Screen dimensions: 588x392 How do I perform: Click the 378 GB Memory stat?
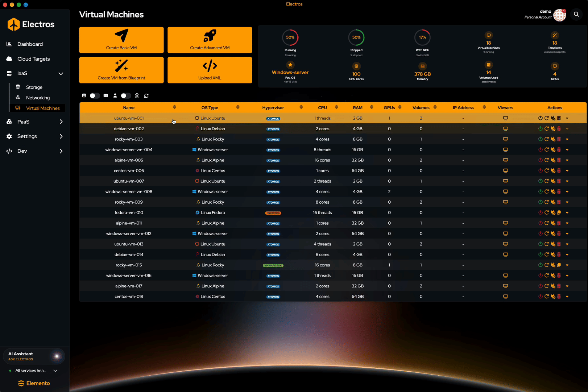click(422, 72)
